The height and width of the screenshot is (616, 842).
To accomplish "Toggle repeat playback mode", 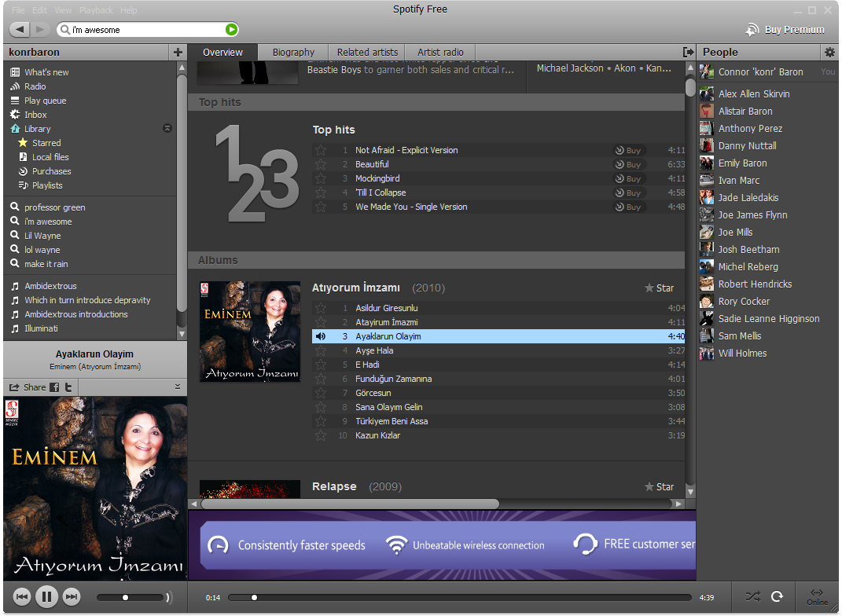I will tap(777, 596).
